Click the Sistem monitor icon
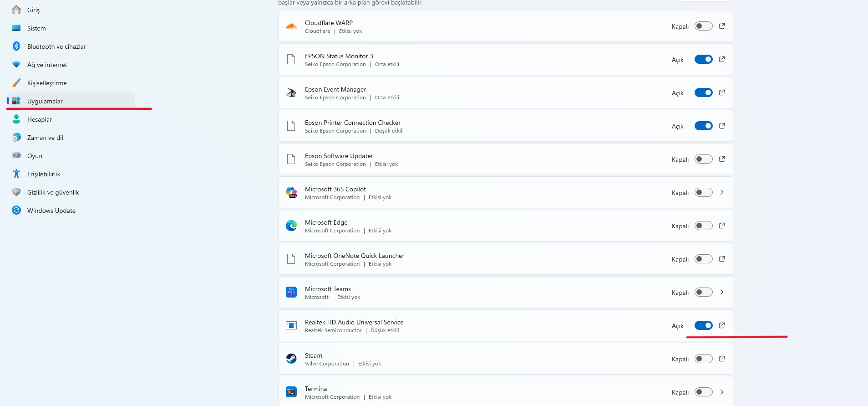 pos(16,28)
